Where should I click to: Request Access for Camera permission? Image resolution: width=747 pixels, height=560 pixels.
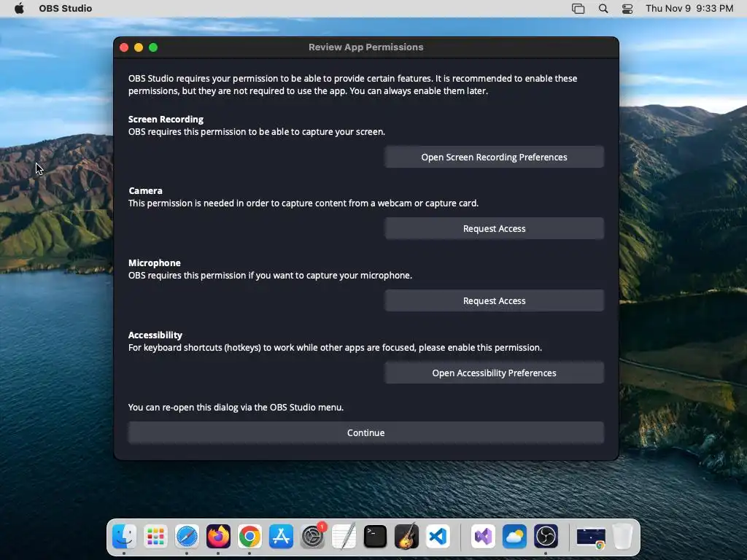tap(494, 228)
